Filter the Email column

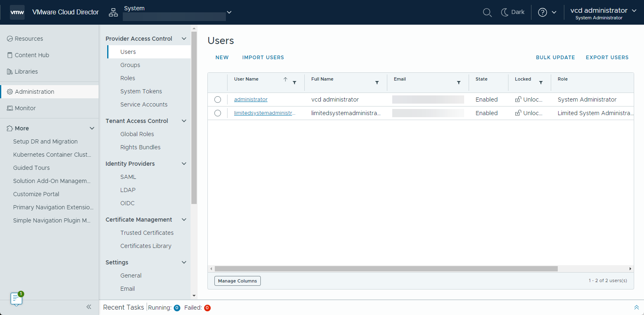(x=458, y=83)
